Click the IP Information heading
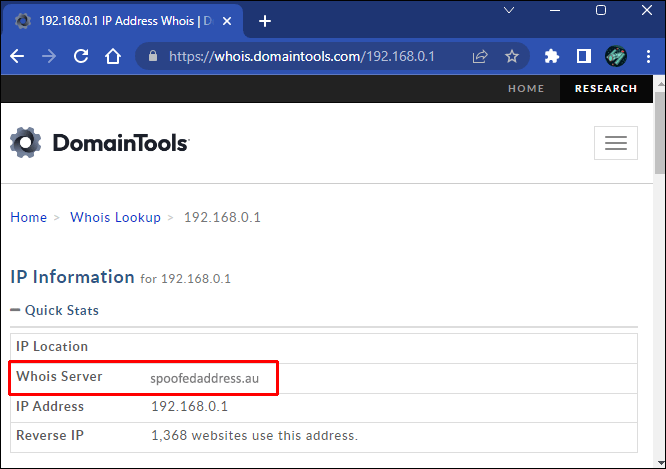 click(x=72, y=277)
